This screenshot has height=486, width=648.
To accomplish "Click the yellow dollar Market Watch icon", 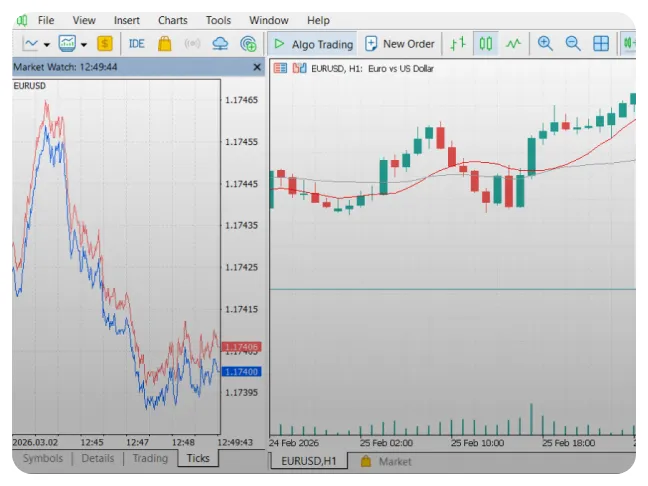I will (105, 44).
